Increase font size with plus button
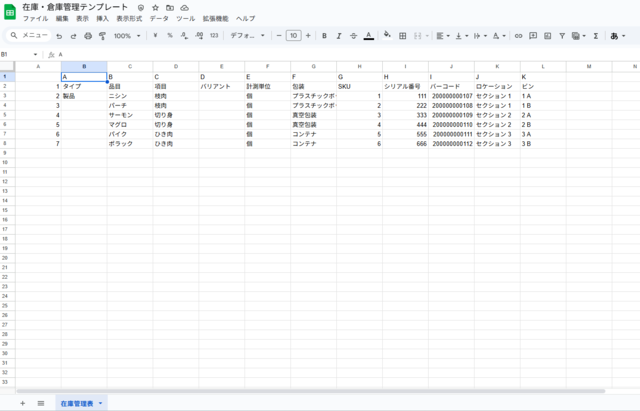640x411 pixels. pyautogui.click(x=308, y=36)
